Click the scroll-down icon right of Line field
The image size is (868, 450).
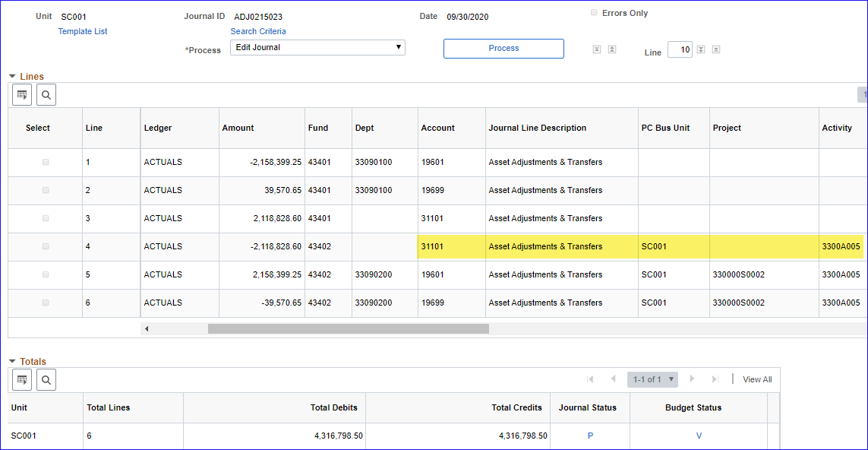[701, 49]
